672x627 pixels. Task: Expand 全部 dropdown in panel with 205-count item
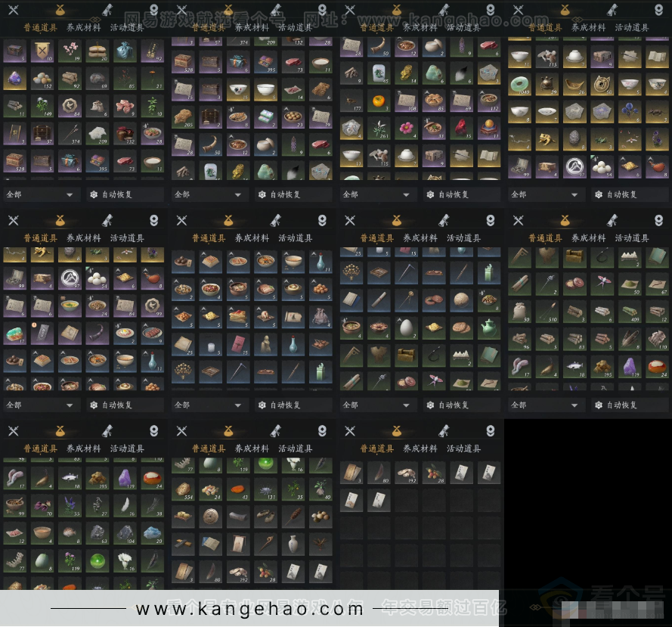coord(209,194)
